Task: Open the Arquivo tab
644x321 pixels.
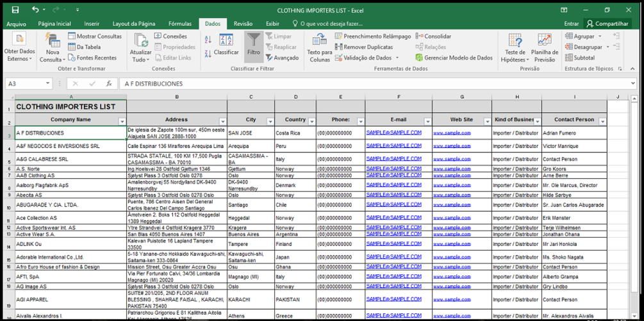Action: coord(16,24)
